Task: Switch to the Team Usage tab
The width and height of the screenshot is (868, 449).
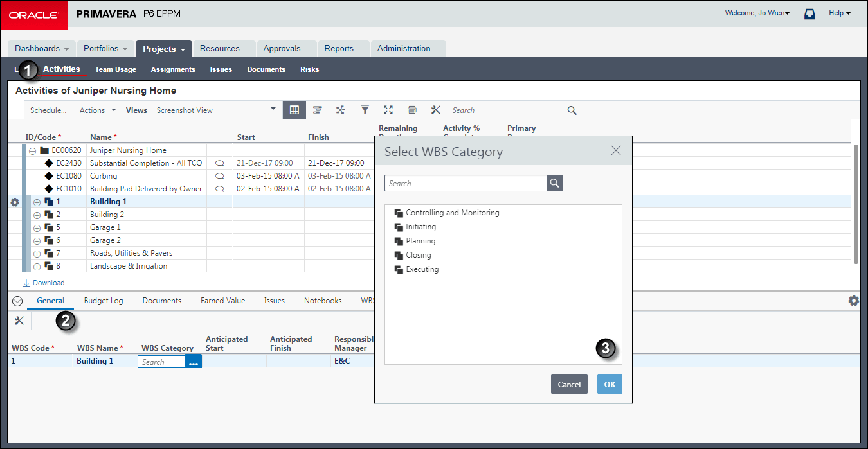Action: (116, 69)
